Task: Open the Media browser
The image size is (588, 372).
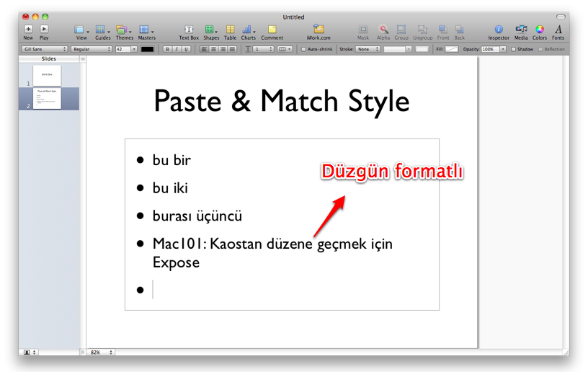Action: 521,30
